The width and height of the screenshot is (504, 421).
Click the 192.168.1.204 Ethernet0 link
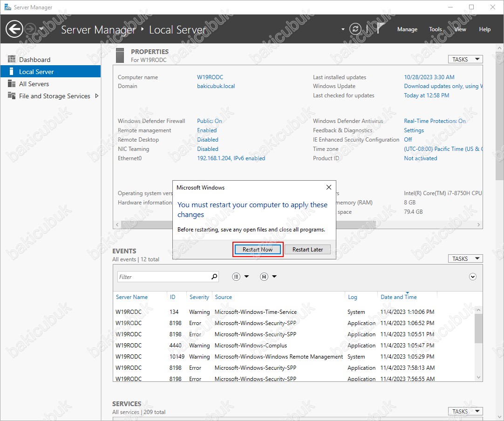(231, 158)
